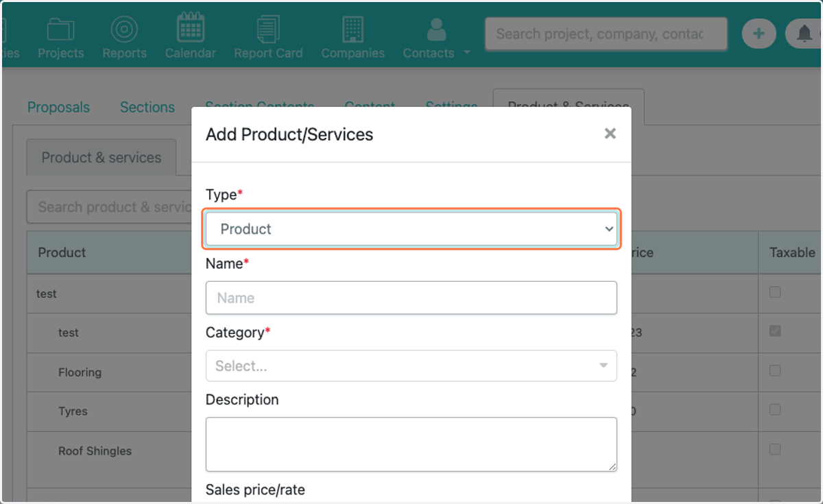Screen dimensions: 823x504
Task: Open the Reports target icon
Action: click(x=124, y=30)
